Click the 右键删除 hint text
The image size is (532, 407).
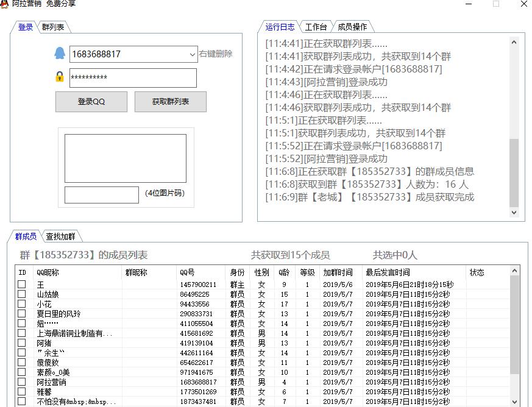click(x=216, y=54)
